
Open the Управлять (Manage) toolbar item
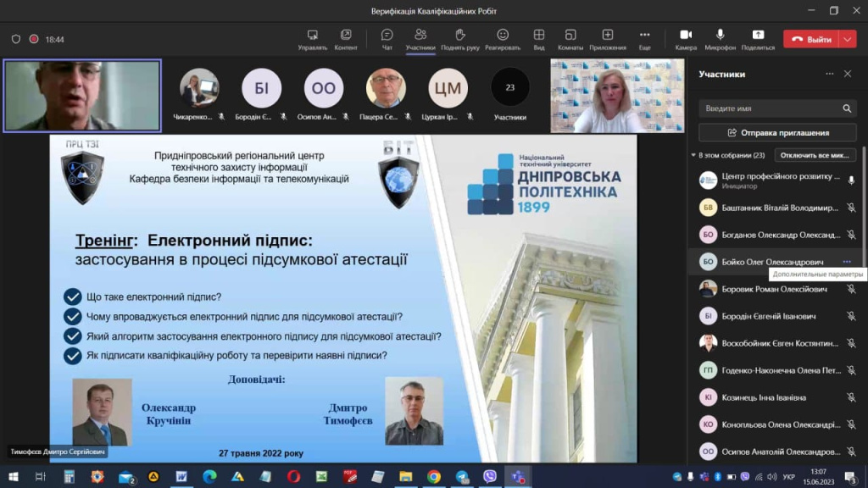312,40
